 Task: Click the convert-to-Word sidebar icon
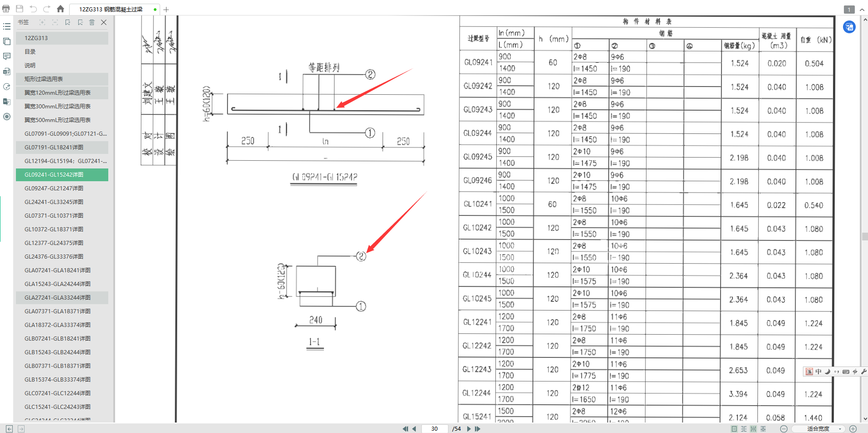(6, 71)
